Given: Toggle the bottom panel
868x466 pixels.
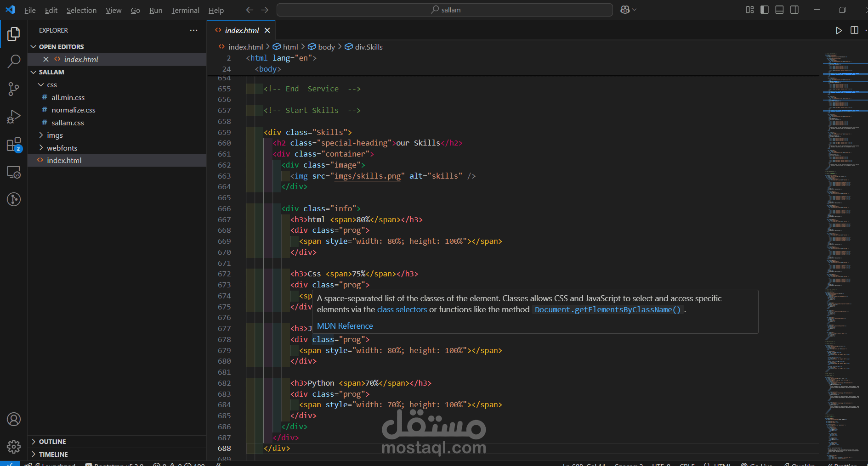Looking at the screenshot, I should pos(779,10).
